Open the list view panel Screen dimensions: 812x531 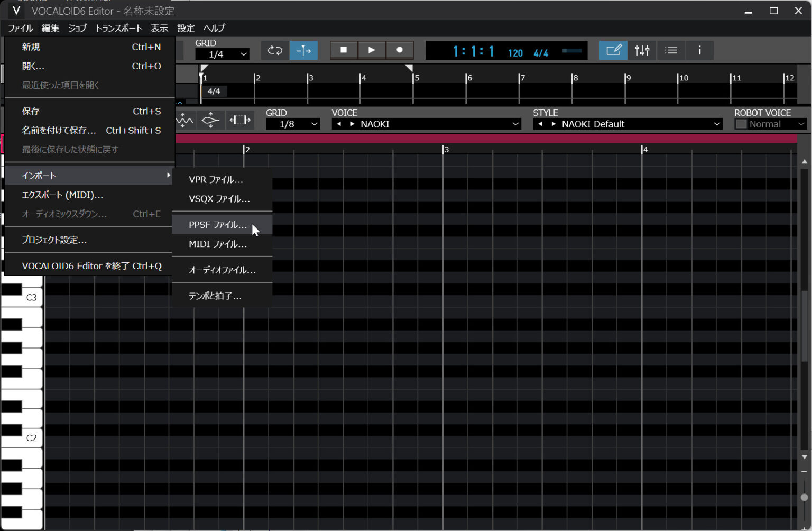[x=671, y=50]
